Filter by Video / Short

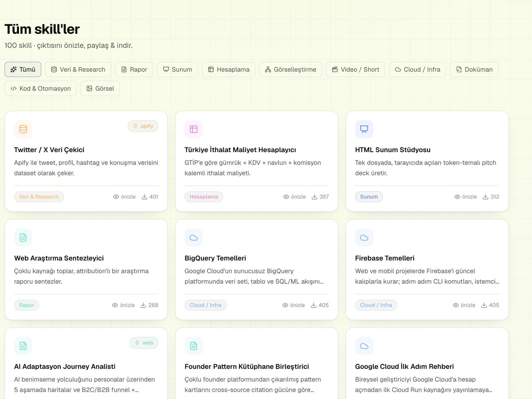click(x=356, y=69)
